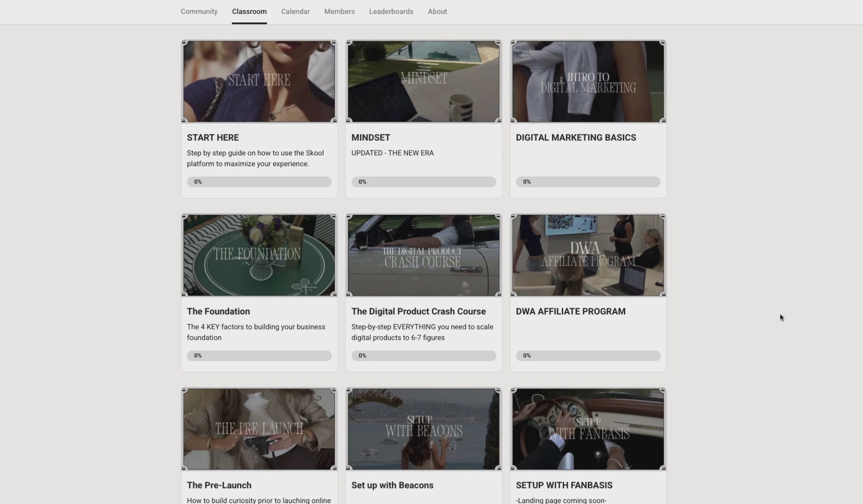
Task: Switch to the Calendar tab
Action: [x=295, y=12]
